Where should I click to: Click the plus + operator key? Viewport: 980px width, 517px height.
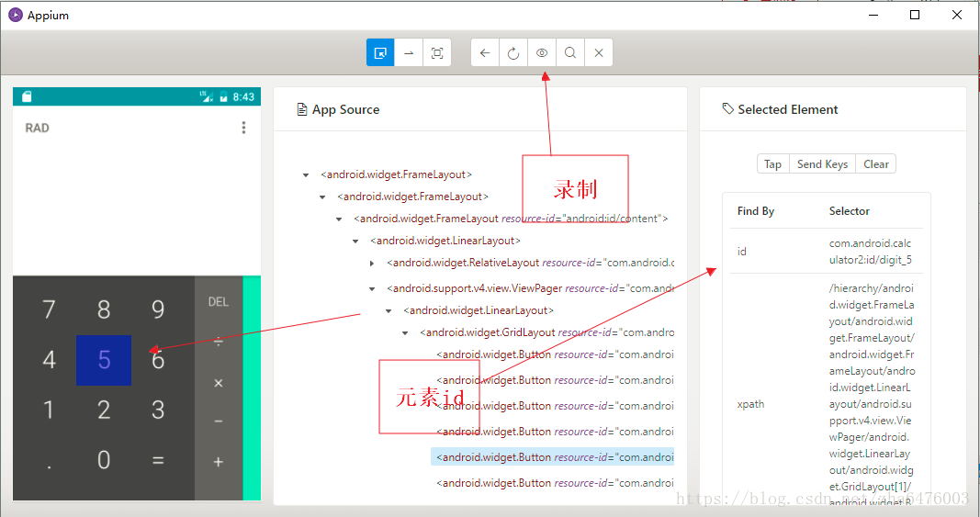[x=218, y=462]
